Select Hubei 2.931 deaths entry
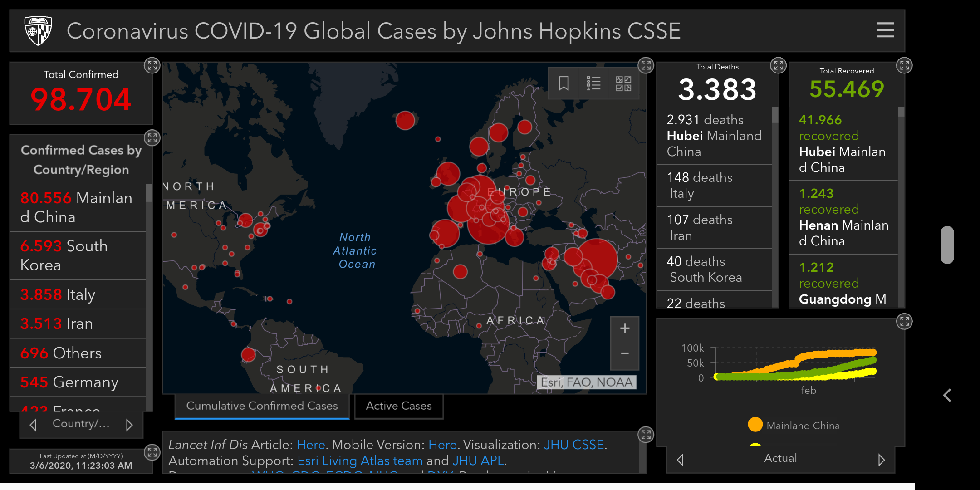The width and height of the screenshot is (980, 490). pos(714,136)
